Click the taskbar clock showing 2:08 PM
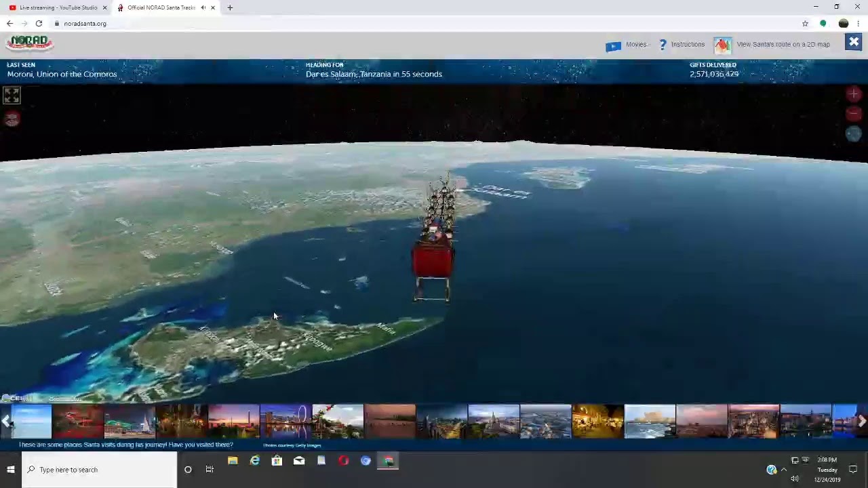 click(827, 470)
